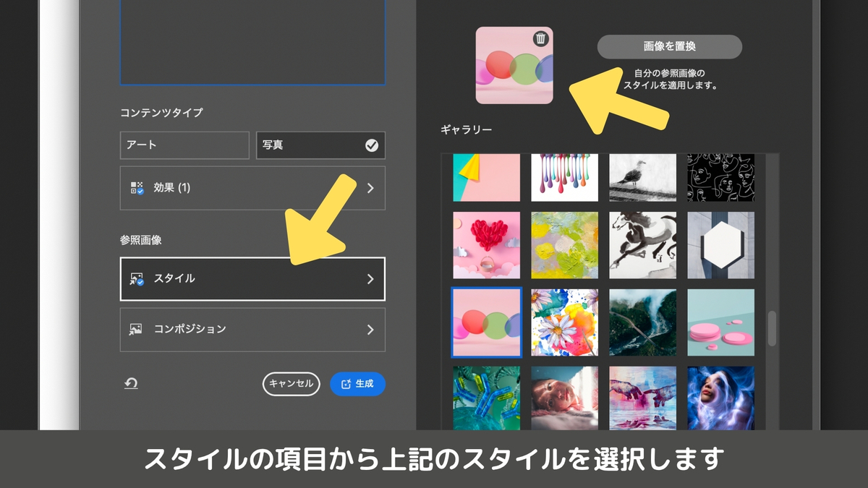This screenshot has height=488, width=868.
Task: Select the white hexagon thumbnail
Action: 721,245
